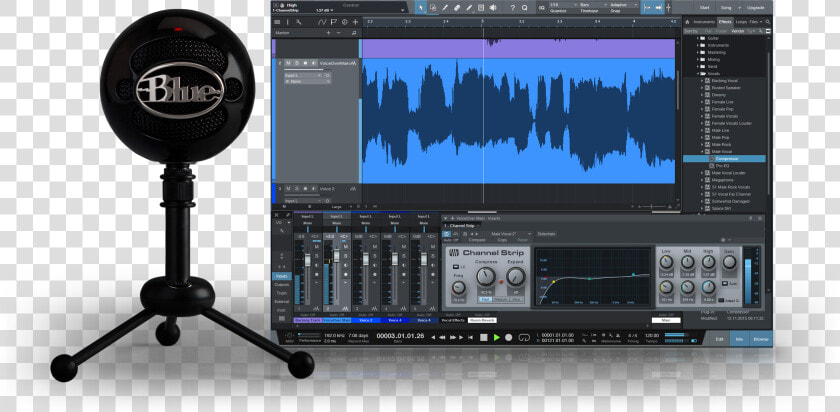
Task: Switch to the Instruments browser tab
Action: 704,22
